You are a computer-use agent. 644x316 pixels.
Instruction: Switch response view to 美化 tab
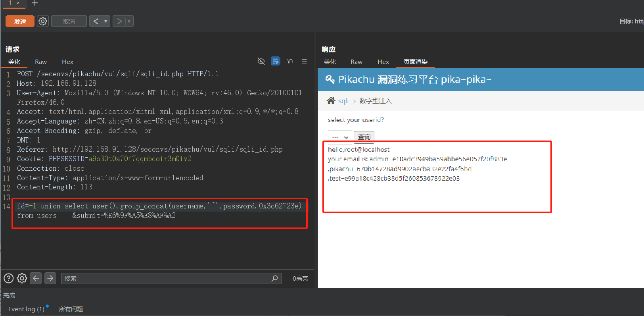[330, 62]
